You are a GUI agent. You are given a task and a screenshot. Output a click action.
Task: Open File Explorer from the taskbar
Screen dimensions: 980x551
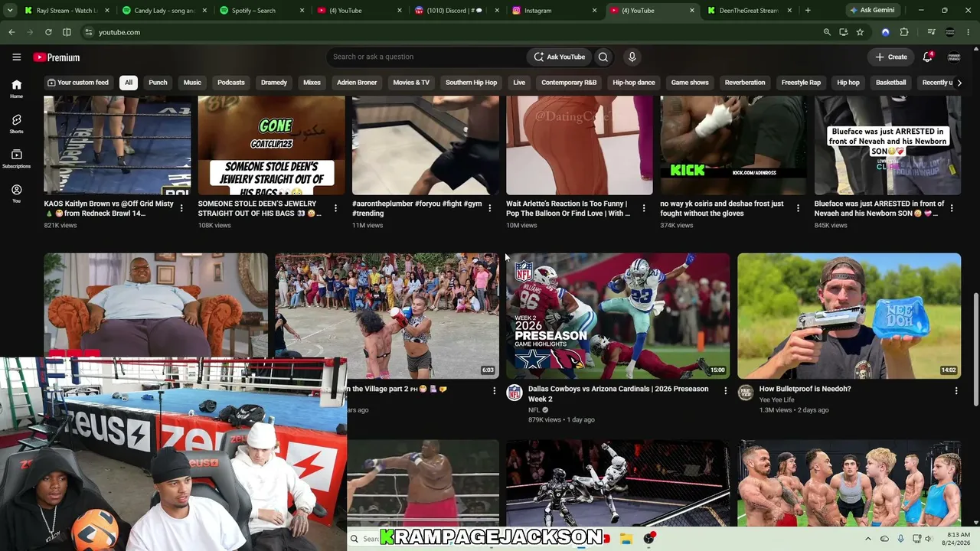(x=626, y=539)
